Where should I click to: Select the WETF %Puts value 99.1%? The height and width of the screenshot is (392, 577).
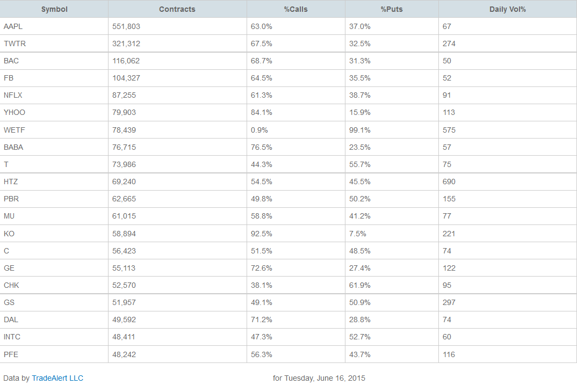[360, 130]
